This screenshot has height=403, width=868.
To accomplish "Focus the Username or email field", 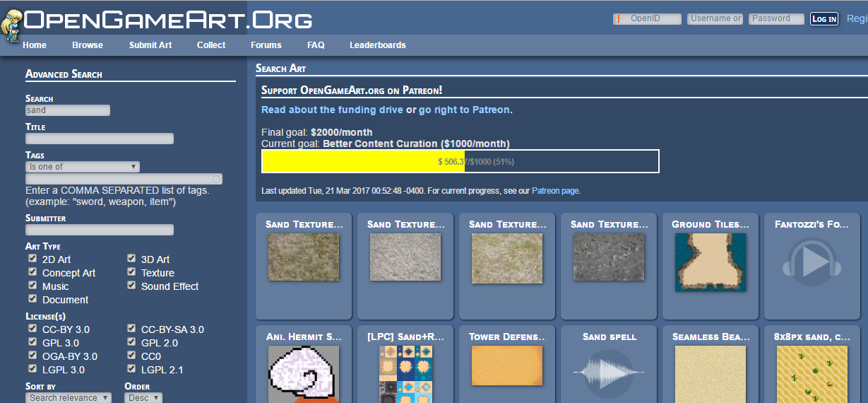I will pyautogui.click(x=715, y=19).
